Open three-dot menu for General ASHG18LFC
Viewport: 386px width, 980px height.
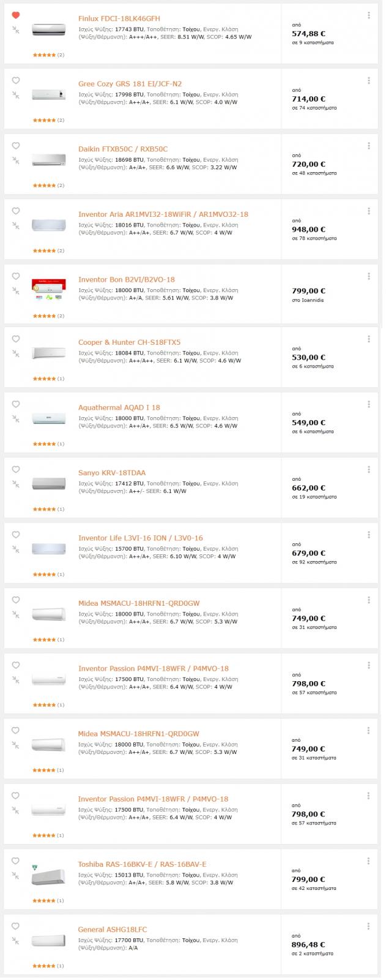(369, 926)
